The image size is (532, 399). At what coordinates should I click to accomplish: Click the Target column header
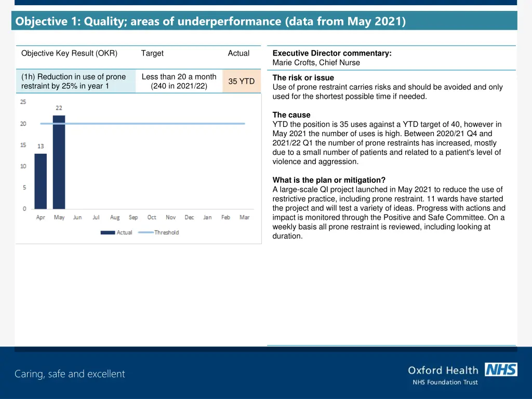152,53
